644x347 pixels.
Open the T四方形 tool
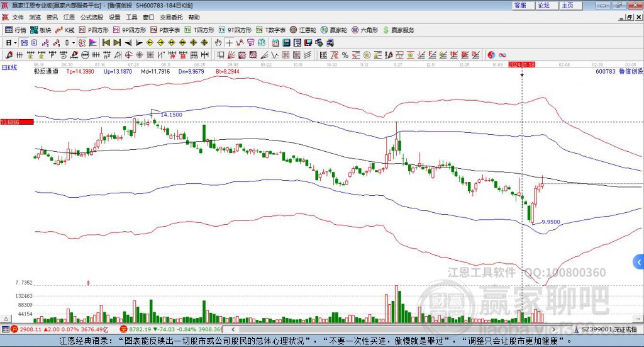pyautogui.click(x=199, y=30)
